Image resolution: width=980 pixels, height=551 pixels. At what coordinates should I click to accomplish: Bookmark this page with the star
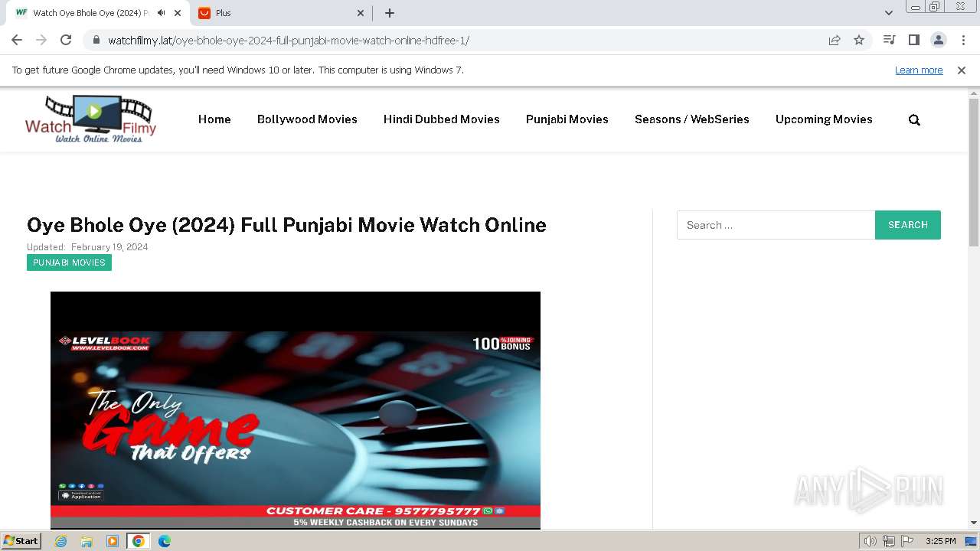click(859, 41)
